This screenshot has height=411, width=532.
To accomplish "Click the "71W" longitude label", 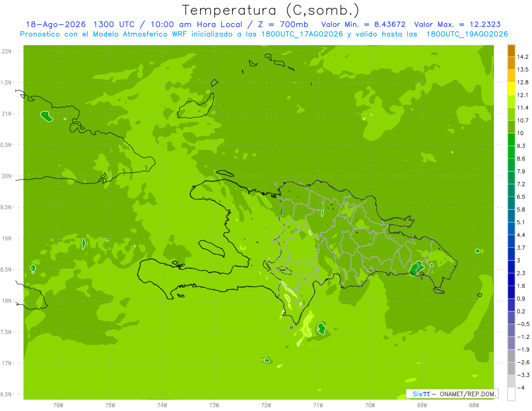I will tap(318, 405).
